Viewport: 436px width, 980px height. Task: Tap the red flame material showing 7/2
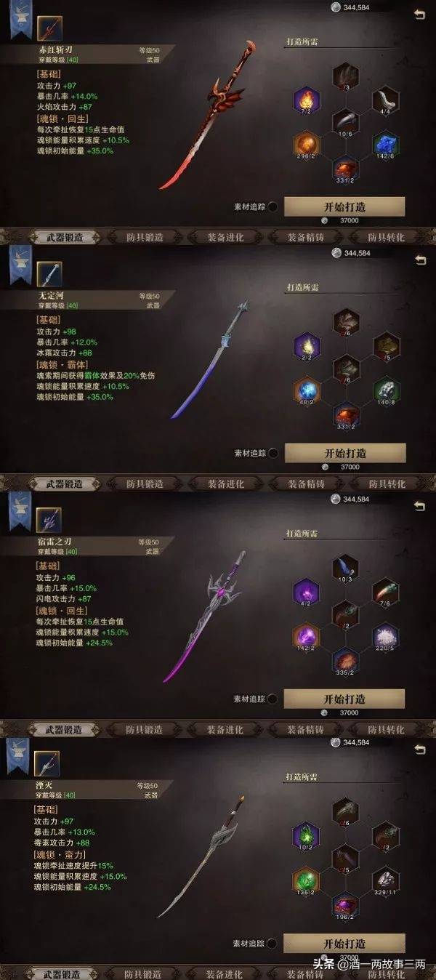pos(305,103)
